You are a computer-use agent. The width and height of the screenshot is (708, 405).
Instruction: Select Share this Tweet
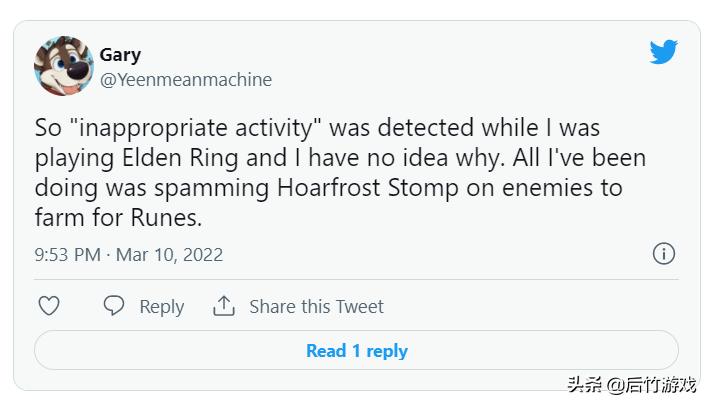pyautogui.click(x=316, y=307)
